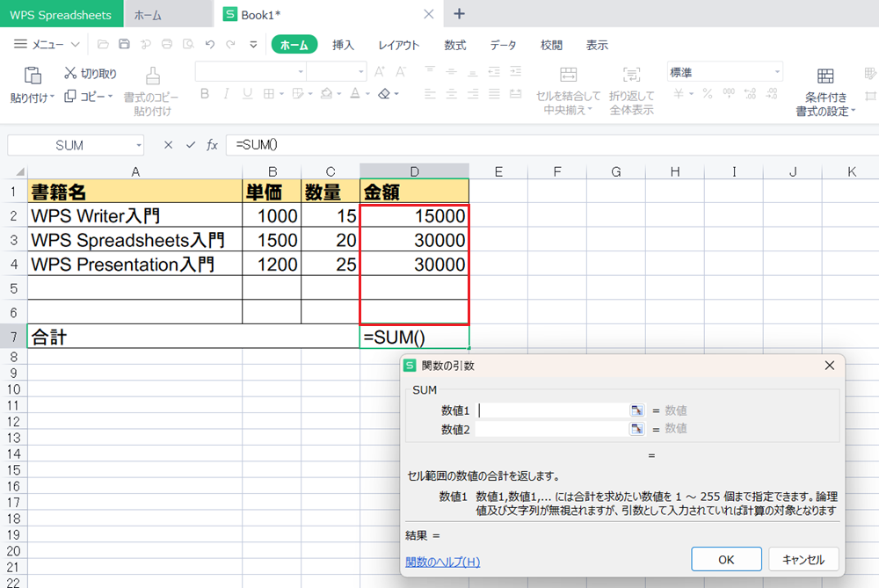Open the 表示 ribbon tab
This screenshot has width=879, height=588.
point(597,45)
